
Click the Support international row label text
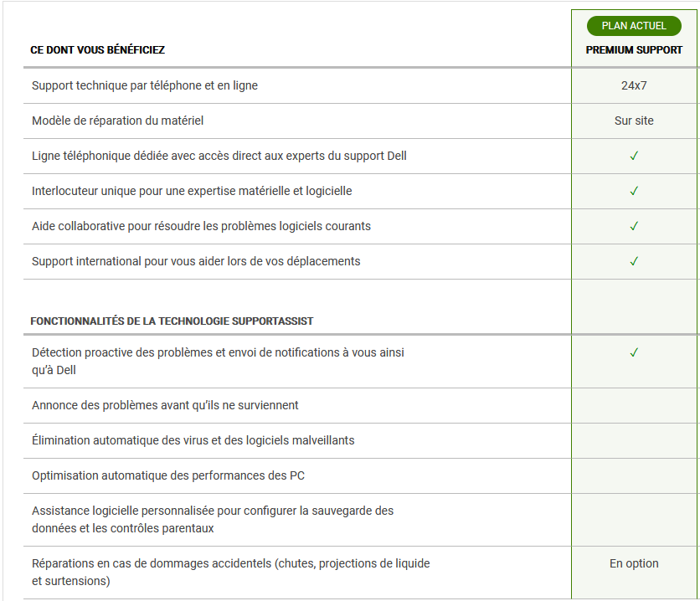[196, 261]
